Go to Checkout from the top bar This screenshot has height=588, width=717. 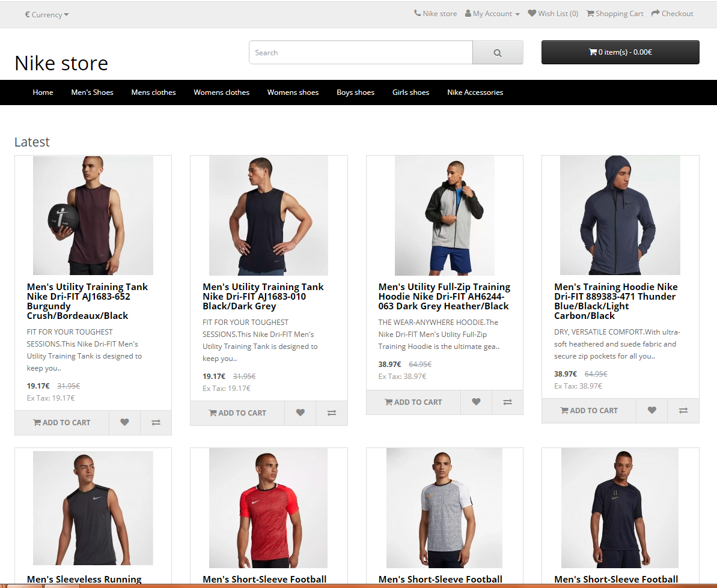(x=672, y=14)
